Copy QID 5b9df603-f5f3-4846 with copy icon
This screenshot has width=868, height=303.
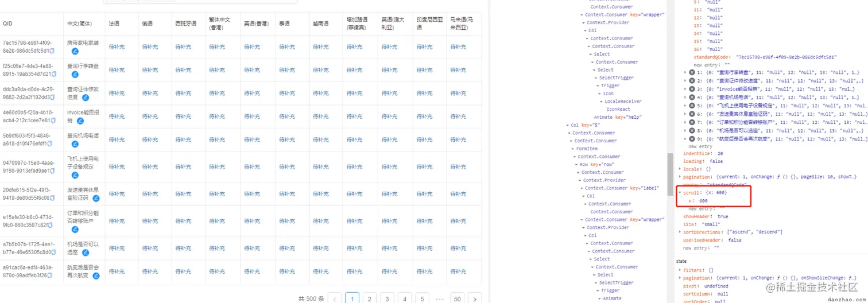click(x=50, y=143)
